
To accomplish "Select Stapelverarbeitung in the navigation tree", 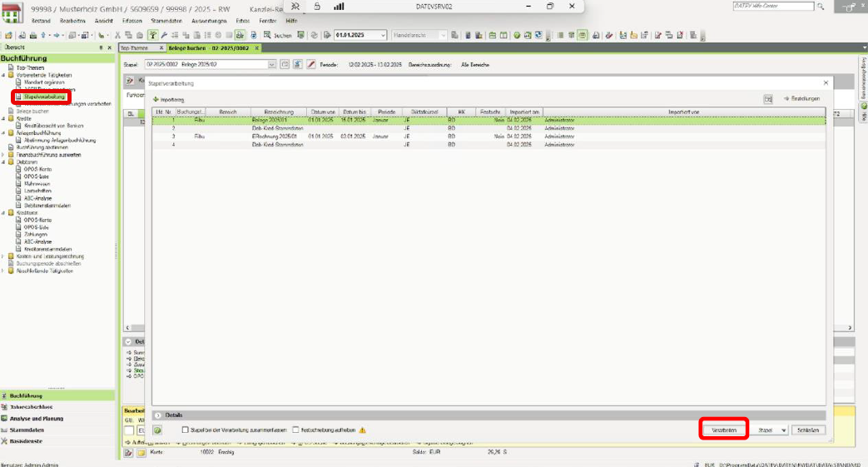I will pos(44,97).
